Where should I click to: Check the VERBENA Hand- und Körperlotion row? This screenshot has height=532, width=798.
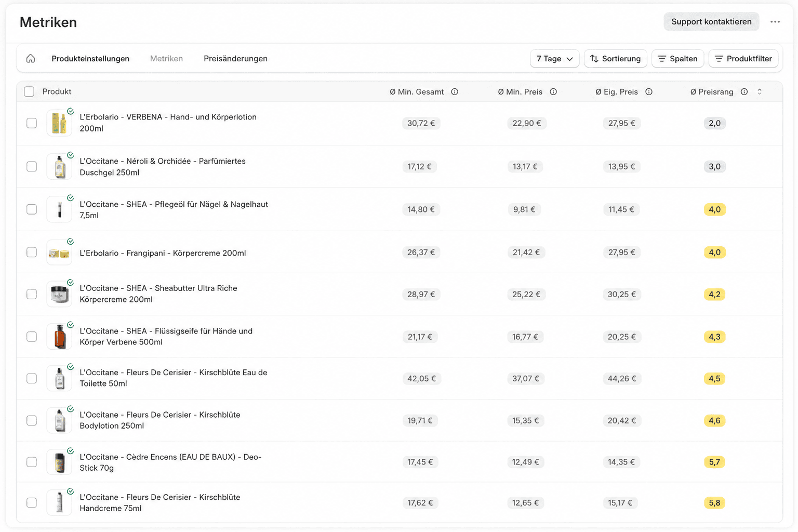tap(32, 123)
